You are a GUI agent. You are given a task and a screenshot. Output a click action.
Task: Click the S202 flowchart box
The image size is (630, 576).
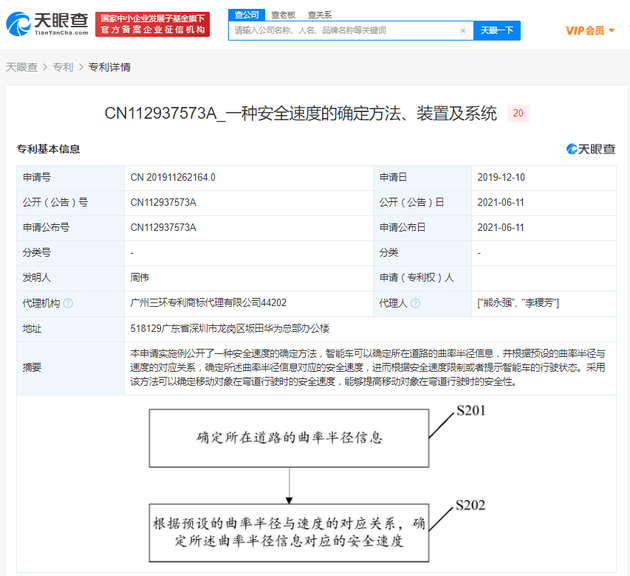pyautogui.click(x=288, y=531)
